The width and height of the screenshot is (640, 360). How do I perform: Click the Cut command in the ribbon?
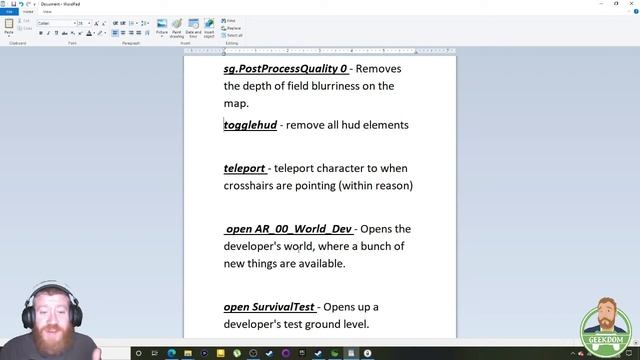tap(24, 21)
